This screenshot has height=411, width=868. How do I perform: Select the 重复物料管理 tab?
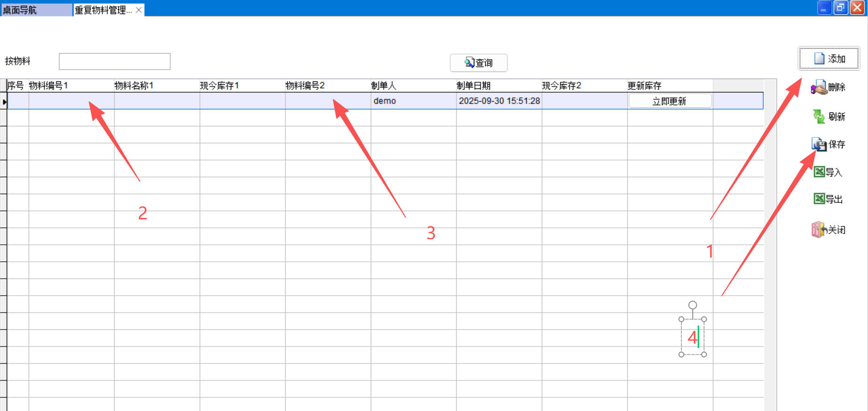click(x=103, y=10)
